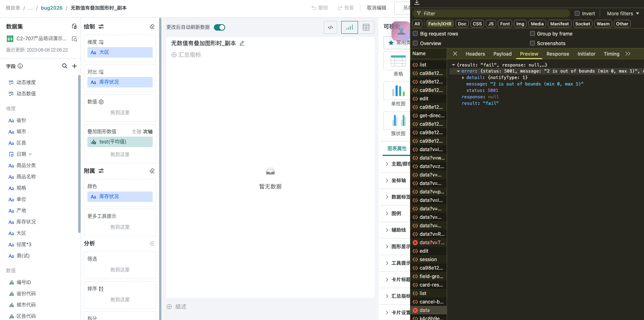Click 汇总指标 add link under title
644x320 pixels.
pyautogui.click(x=186, y=55)
